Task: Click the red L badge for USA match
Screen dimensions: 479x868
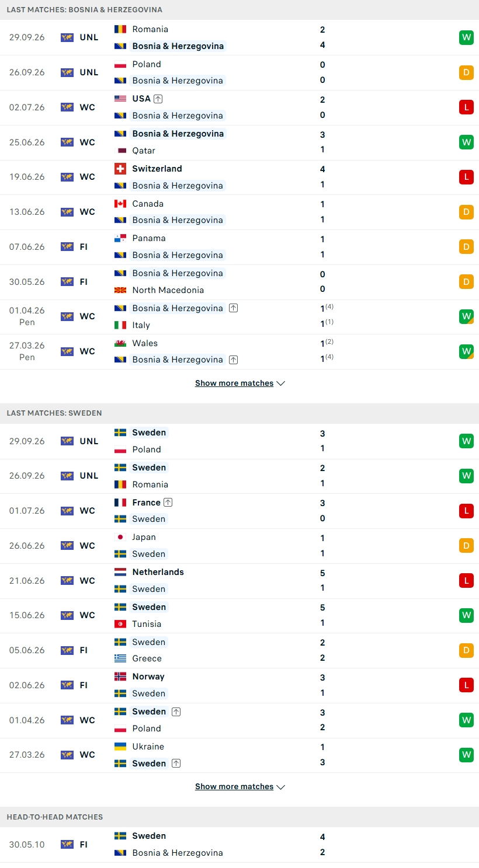Action: pyautogui.click(x=466, y=107)
